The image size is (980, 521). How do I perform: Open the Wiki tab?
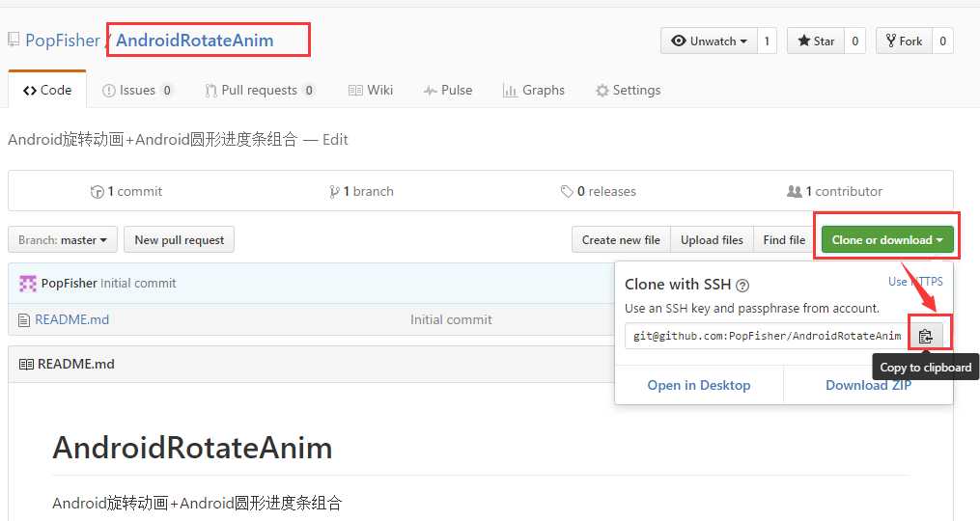point(371,90)
